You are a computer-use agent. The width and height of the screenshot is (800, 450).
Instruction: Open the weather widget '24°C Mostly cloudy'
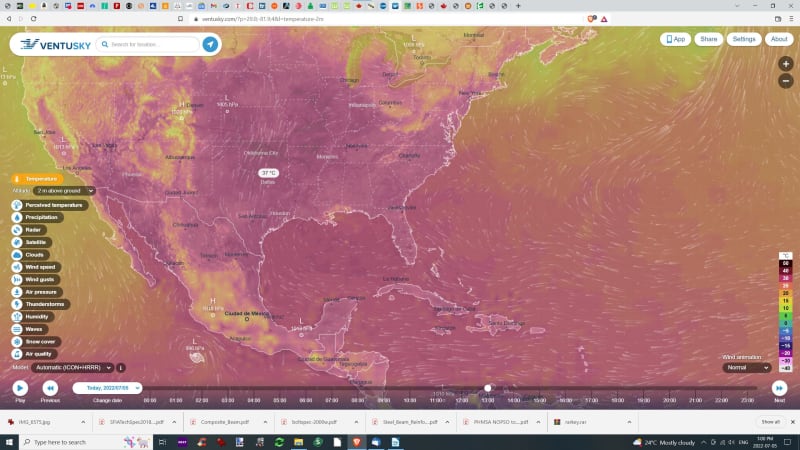[x=664, y=442]
